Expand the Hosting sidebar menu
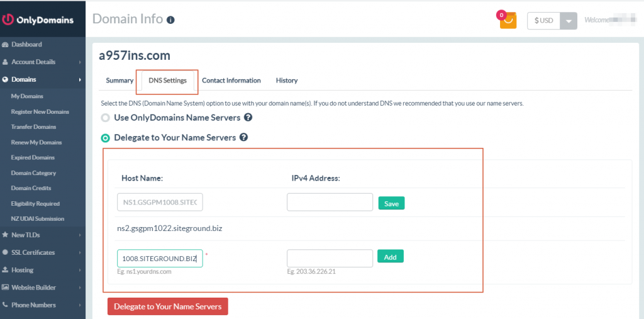This screenshot has width=644, height=319. coord(23,270)
